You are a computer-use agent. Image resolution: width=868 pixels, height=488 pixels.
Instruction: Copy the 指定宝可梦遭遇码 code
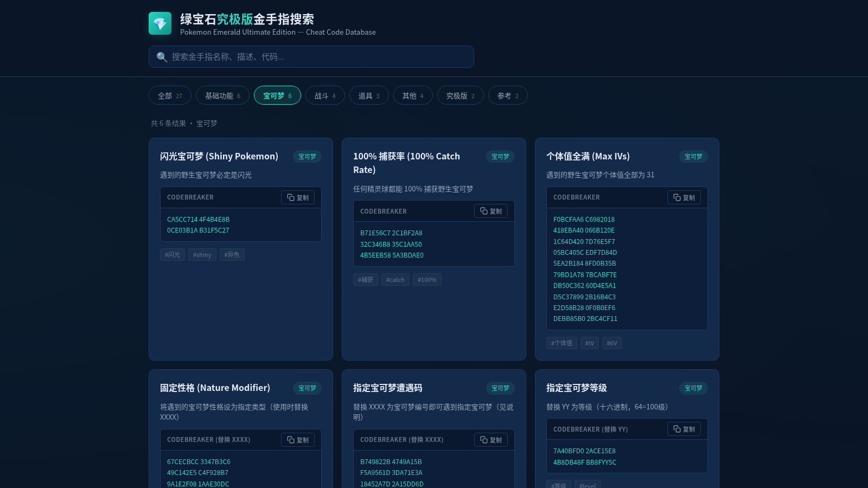(x=491, y=440)
